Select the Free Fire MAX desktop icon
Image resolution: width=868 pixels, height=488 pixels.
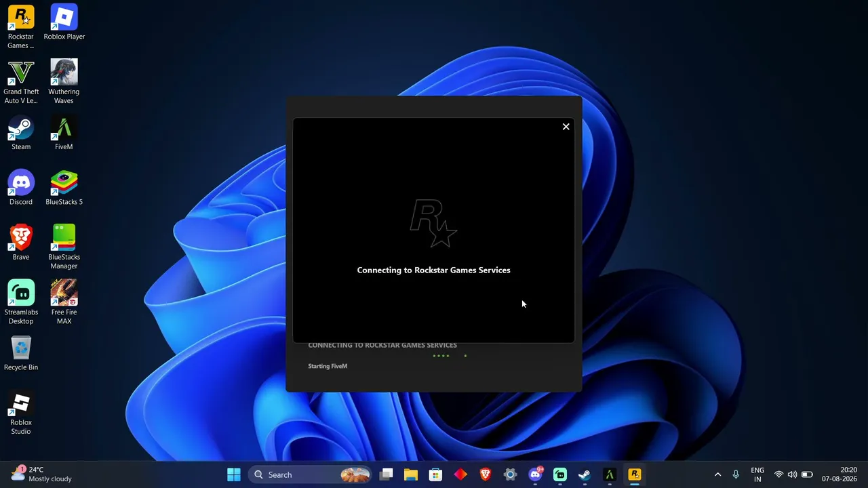[x=64, y=302]
